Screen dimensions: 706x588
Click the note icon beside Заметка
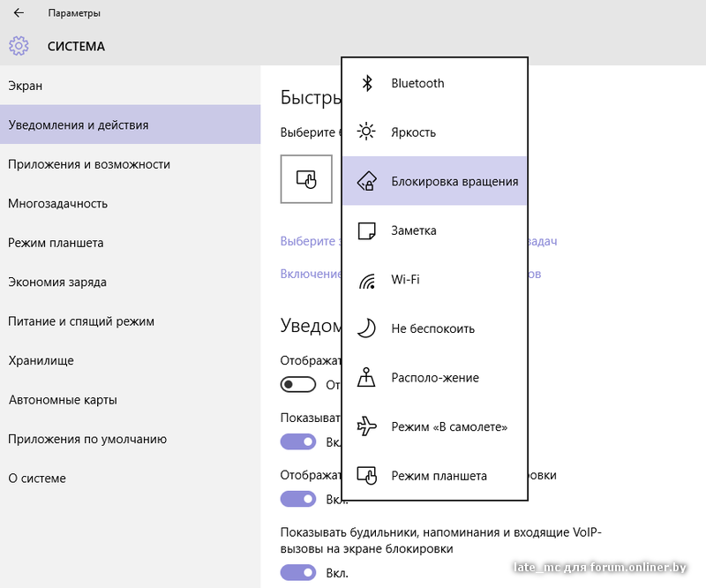[x=366, y=230]
